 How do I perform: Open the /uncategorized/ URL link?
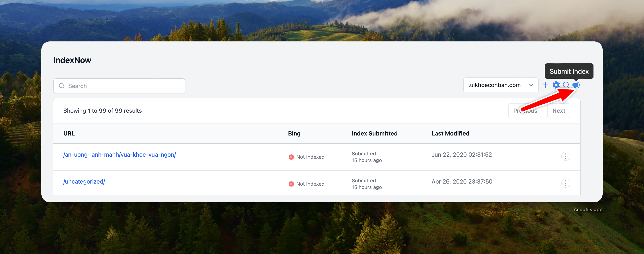(84, 181)
